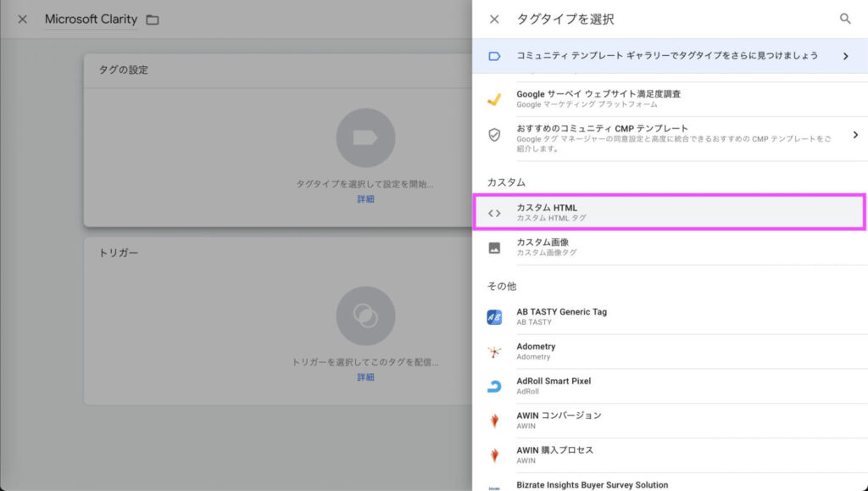
Task: Click the folder icon beside Microsoft Clarity
Action: coord(153,20)
